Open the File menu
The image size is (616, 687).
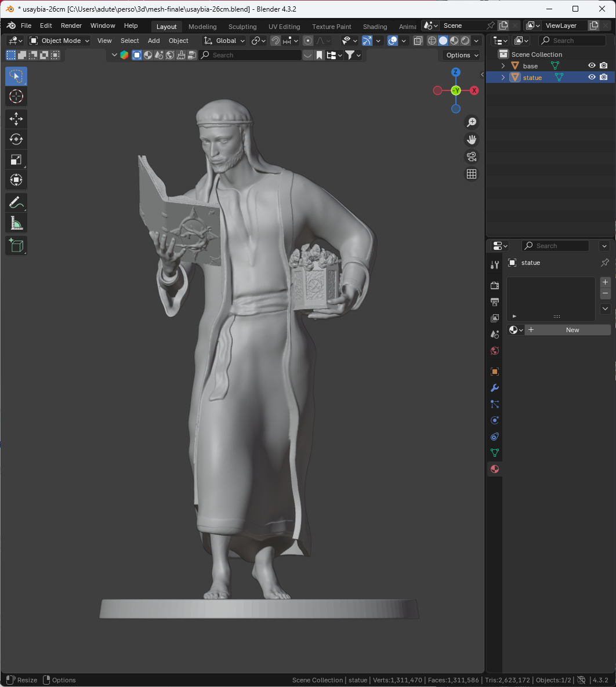point(26,26)
